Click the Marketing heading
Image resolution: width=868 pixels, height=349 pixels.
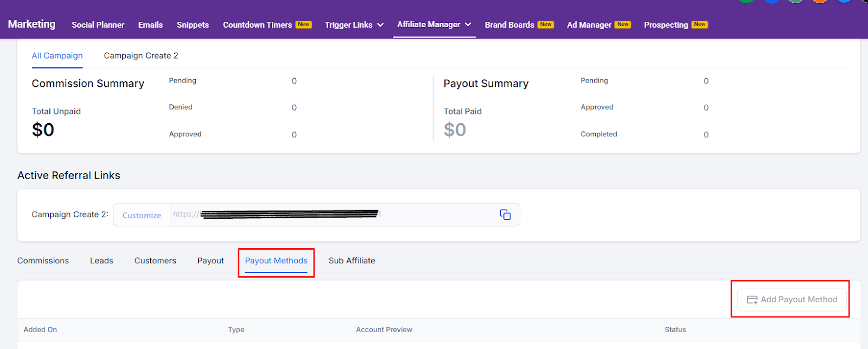coord(31,24)
